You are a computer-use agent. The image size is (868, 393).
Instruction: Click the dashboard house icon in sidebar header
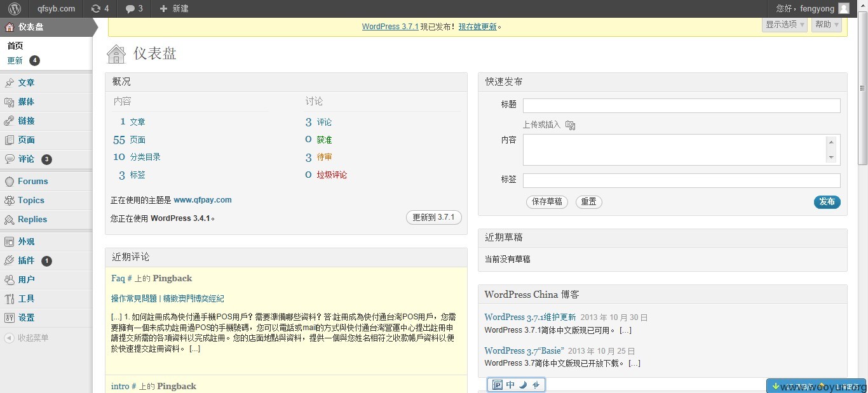pos(9,27)
